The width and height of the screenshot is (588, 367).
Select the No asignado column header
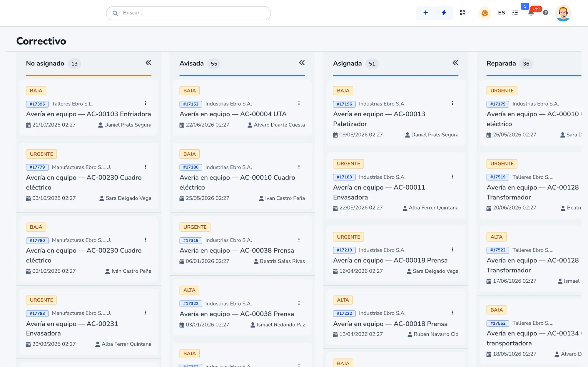(45, 63)
